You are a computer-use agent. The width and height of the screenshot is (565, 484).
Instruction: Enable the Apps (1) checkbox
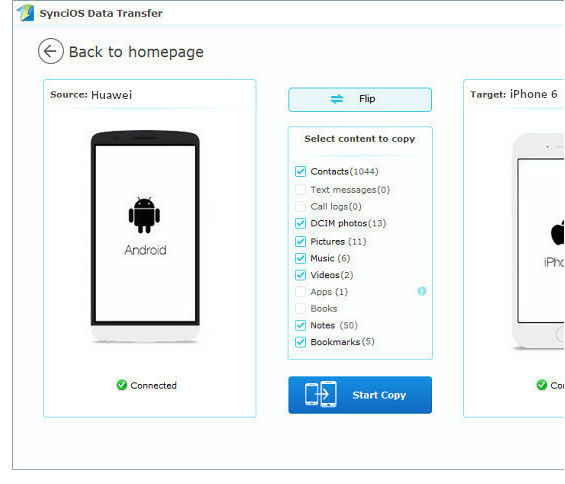[301, 292]
